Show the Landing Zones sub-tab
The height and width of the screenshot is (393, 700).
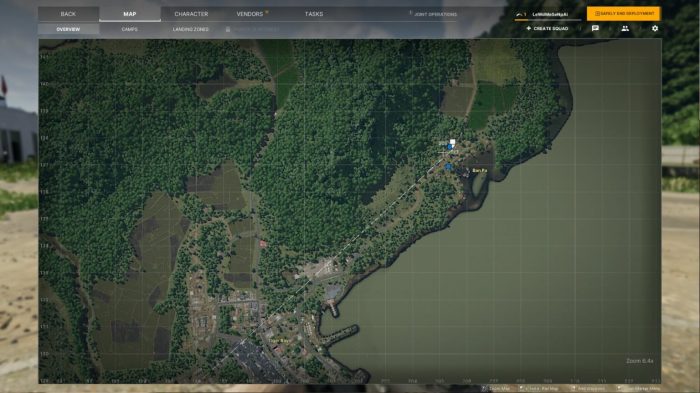pyautogui.click(x=191, y=29)
